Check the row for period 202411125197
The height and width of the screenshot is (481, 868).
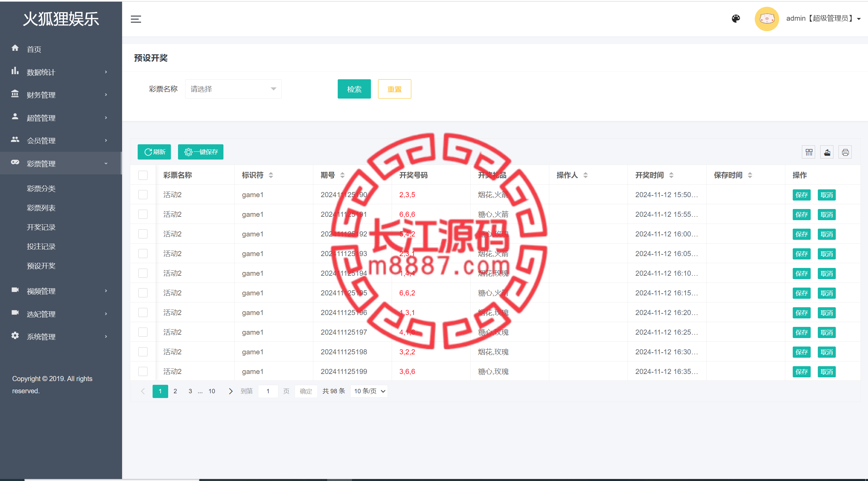click(x=143, y=332)
